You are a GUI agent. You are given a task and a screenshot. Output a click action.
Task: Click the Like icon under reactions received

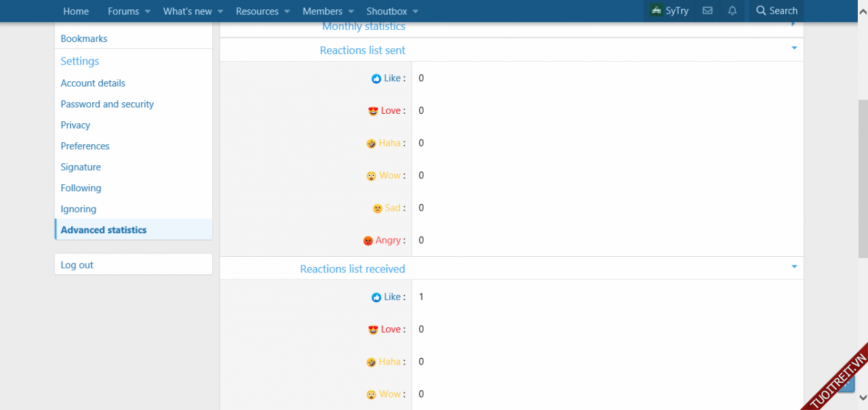(376, 298)
